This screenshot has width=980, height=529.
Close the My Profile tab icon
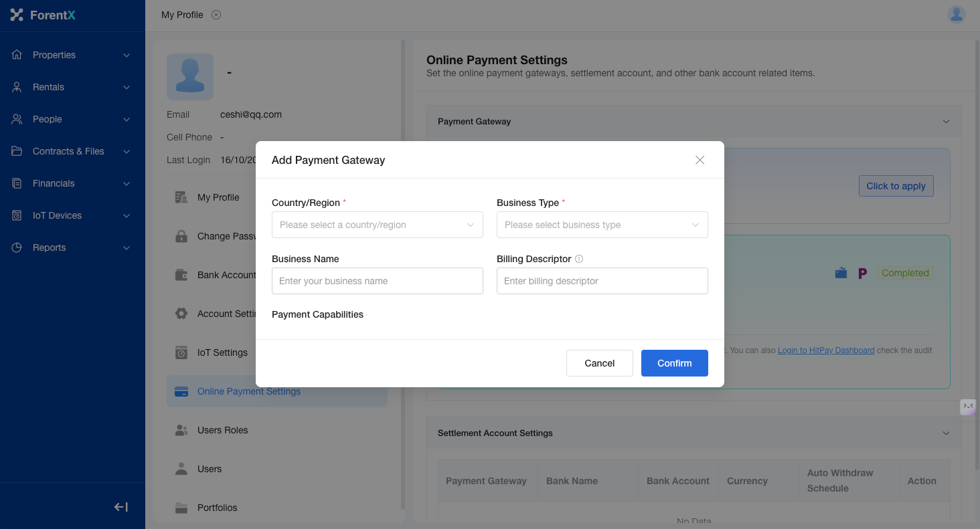coord(216,15)
